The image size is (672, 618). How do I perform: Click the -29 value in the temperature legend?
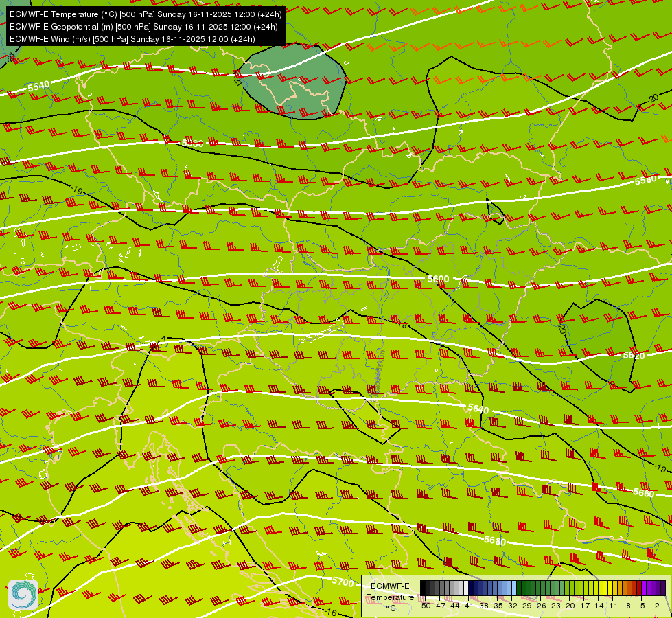point(526,606)
